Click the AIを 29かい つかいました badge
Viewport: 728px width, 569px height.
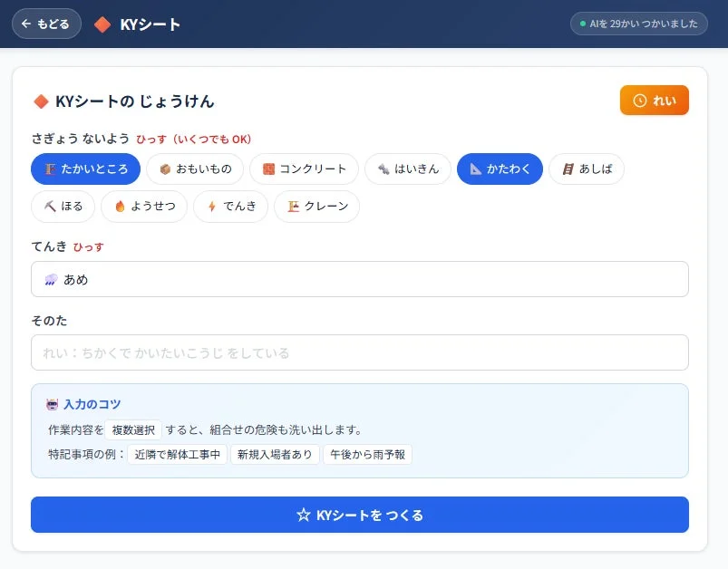point(641,24)
